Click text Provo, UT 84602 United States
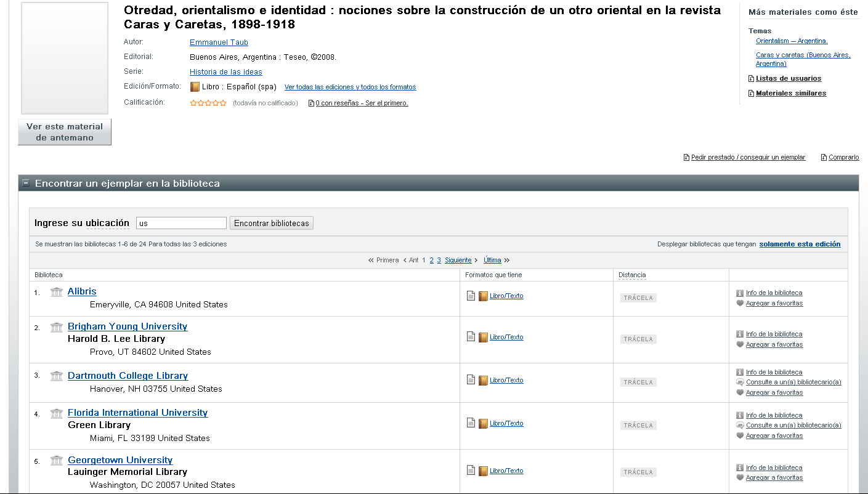 pyautogui.click(x=150, y=352)
